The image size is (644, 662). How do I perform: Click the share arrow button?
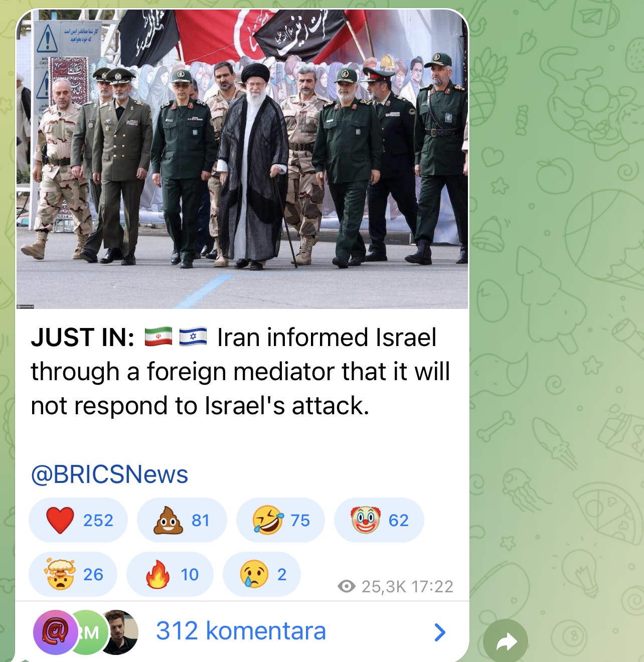506,641
